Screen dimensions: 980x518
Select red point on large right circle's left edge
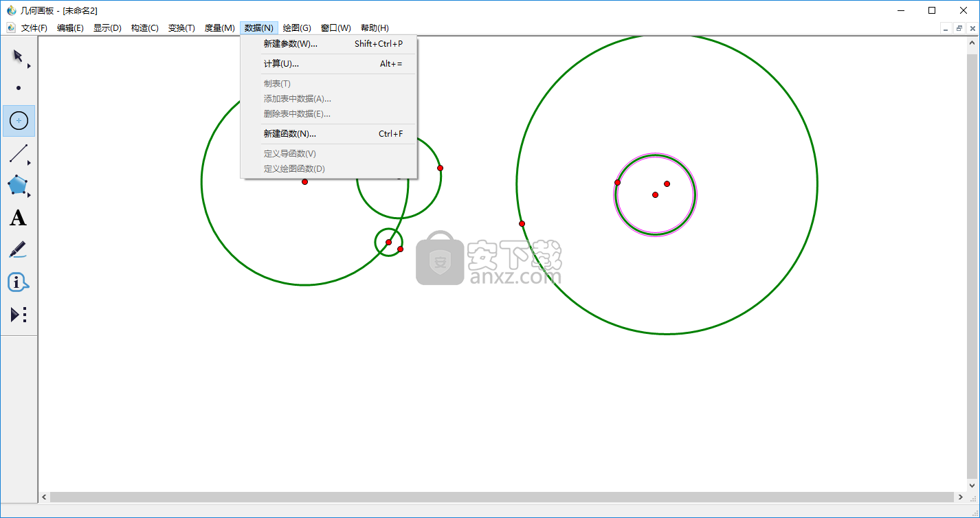(x=522, y=223)
